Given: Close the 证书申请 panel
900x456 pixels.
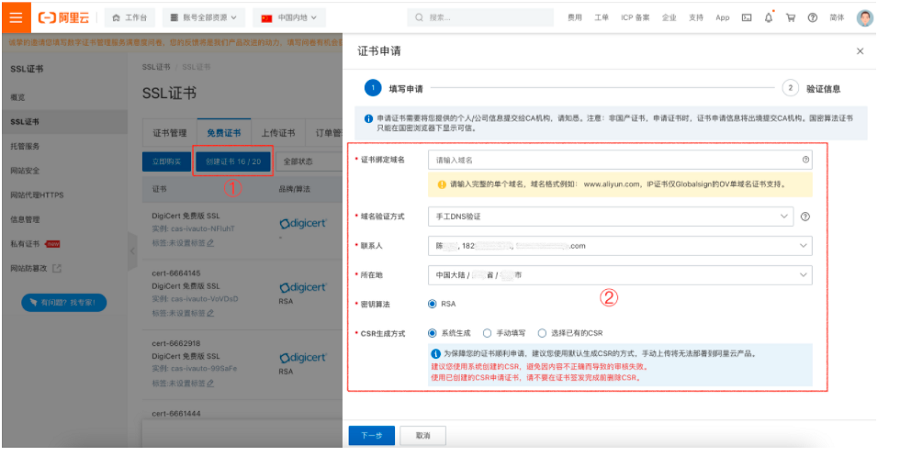Looking at the screenshot, I should (x=860, y=50).
